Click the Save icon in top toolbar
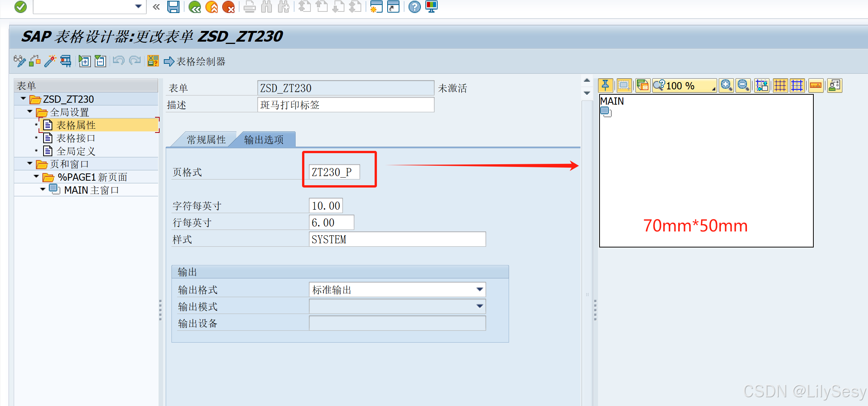 pos(173,7)
